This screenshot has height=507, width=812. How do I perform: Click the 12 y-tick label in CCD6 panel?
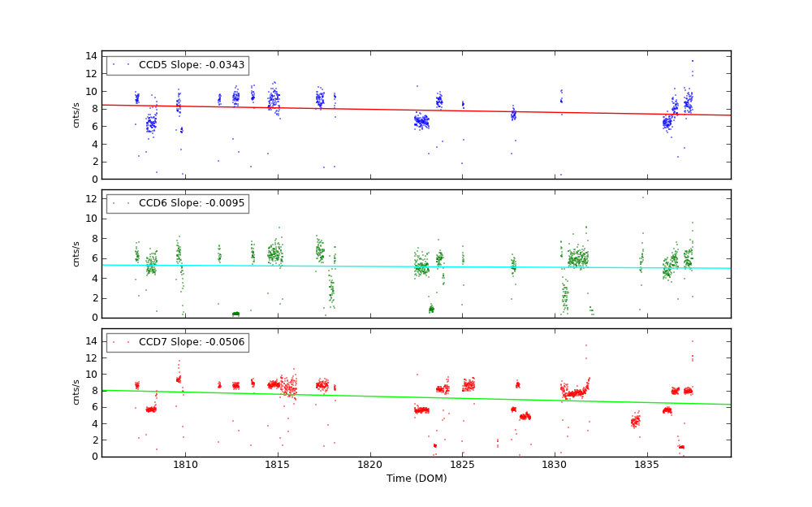pyautogui.click(x=92, y=199)
